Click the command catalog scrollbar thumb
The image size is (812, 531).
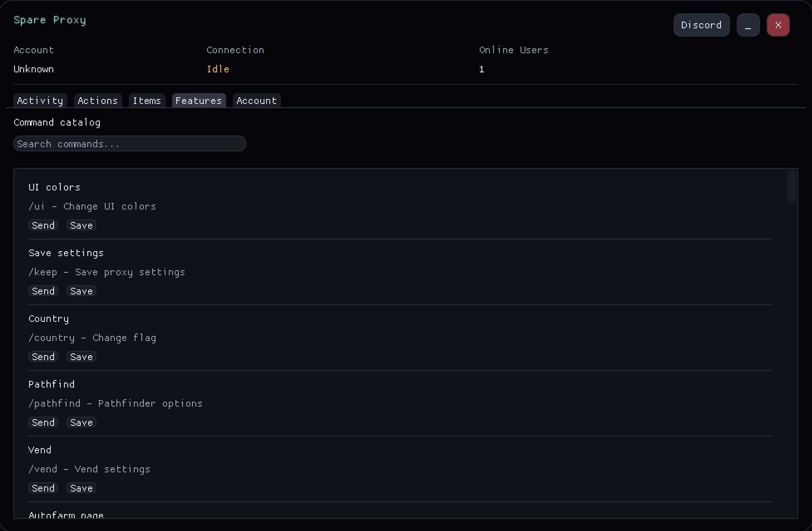[791, 186]
